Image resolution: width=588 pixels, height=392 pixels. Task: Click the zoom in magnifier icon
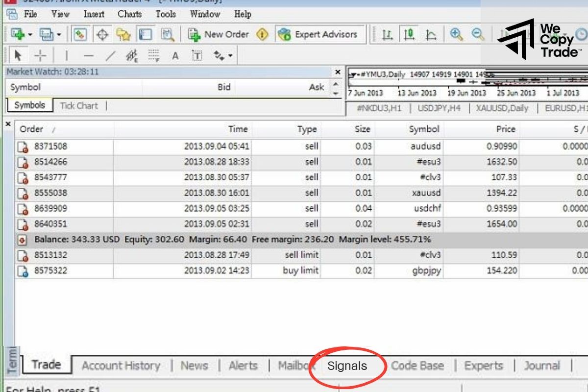[x=456, y=34]
